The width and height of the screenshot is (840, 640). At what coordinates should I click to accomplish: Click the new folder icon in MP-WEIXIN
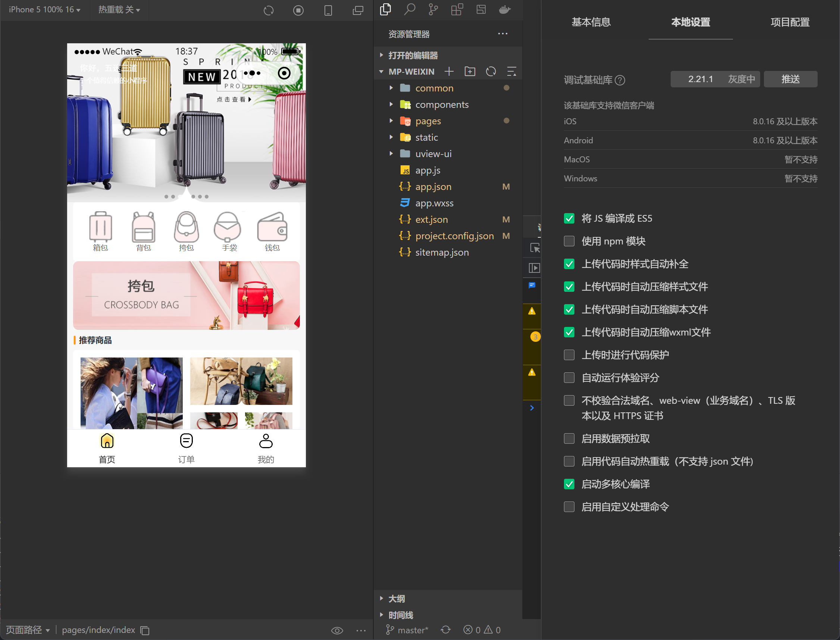point(470,71)
